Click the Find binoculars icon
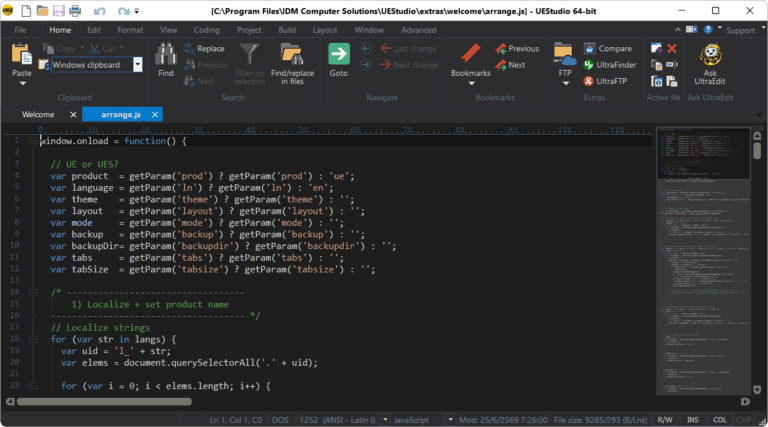Viewport: 768px width, 427px height. [166, 54]
